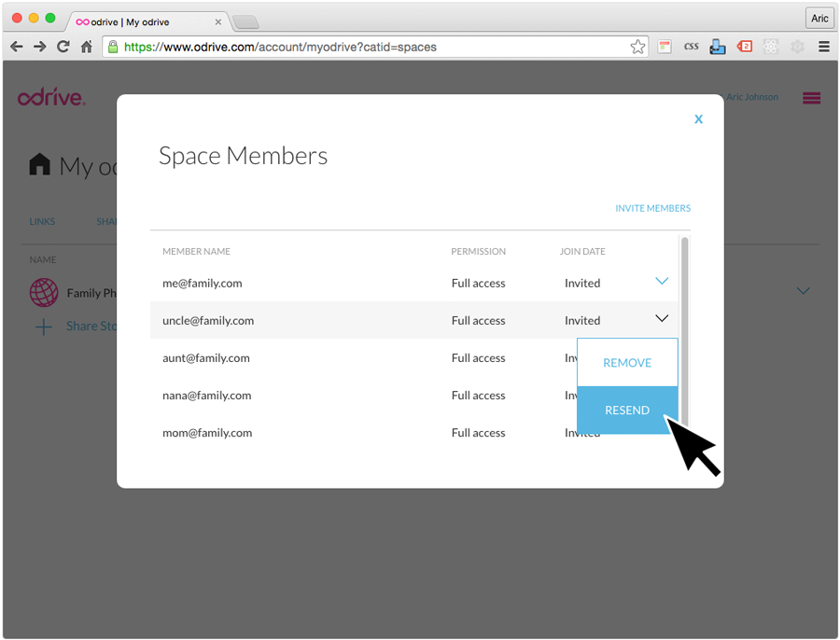Click the Family Photos globe icon
The image size is (840, 640).
pyautogui.click(x=44, y=292)
